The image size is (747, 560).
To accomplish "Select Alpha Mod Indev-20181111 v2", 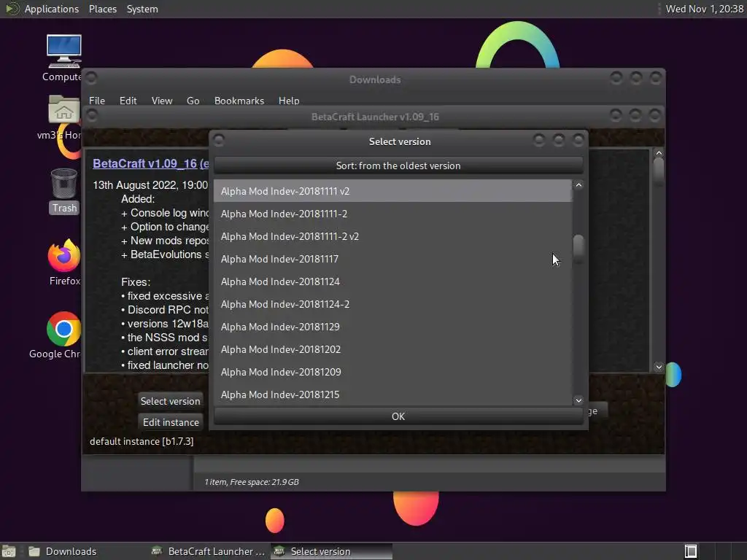I will 392,191.
